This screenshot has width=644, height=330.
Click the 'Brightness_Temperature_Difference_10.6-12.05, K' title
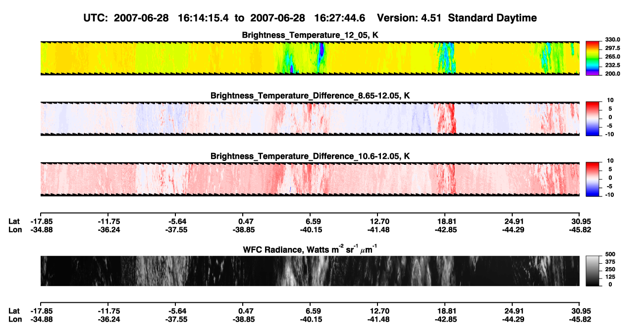(x=310, y=156)
